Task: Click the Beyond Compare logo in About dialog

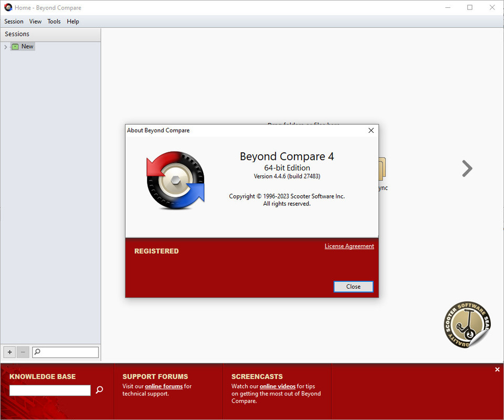Action: point(175,180)
